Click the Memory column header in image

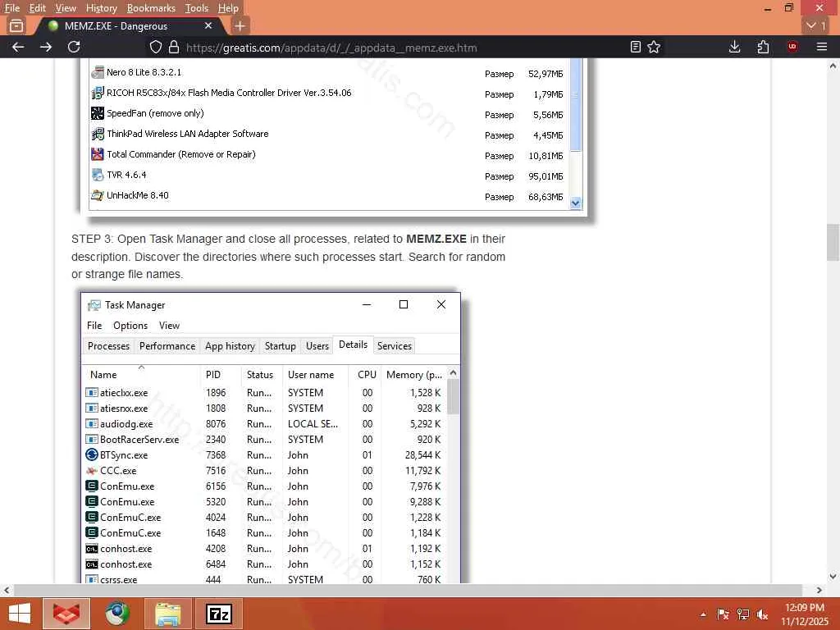[414, 374]
